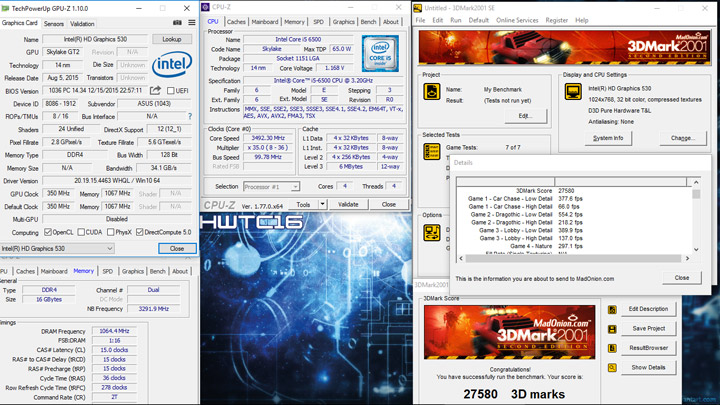Click the Details list scroll right arrow

coord(687,259)
